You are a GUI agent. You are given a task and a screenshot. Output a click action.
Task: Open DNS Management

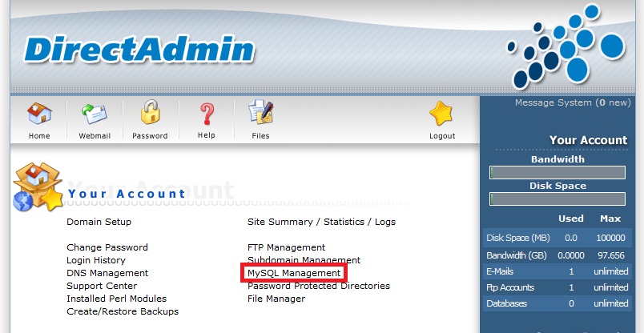107,273
